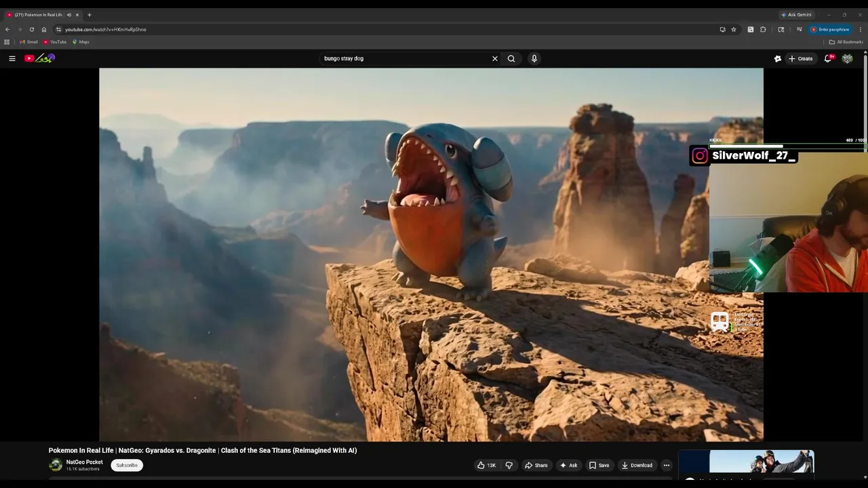Go to YouTube home via logo
Viewport: 868px width, 488px height.
(39, 58)
